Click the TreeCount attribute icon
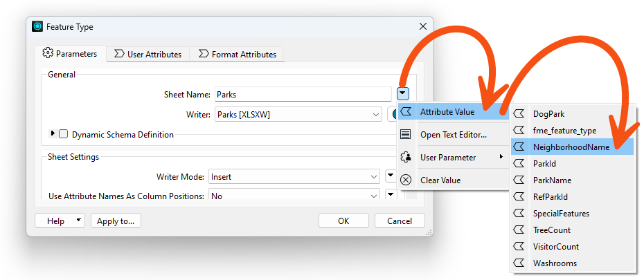 pyautogui.click(x=519, y=230)
